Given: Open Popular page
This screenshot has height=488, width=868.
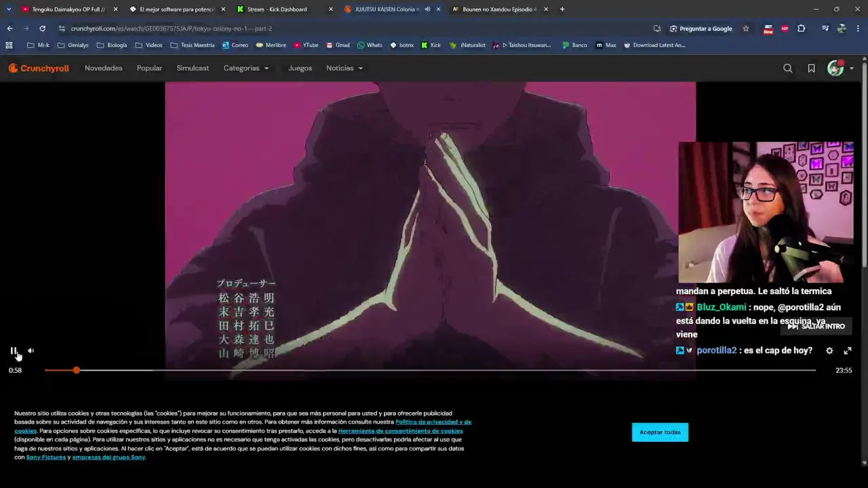Looking at the screenshot, I should 149,68.
